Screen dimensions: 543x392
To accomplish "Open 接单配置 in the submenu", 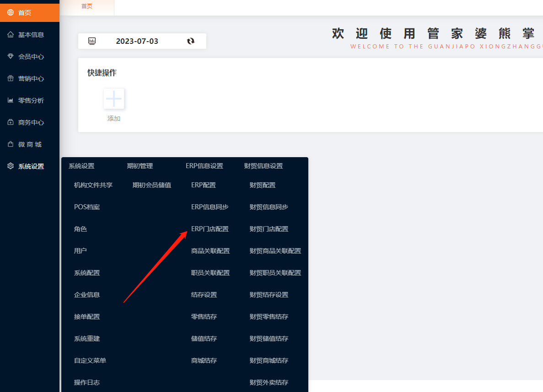I will click(x=87, y=316).
